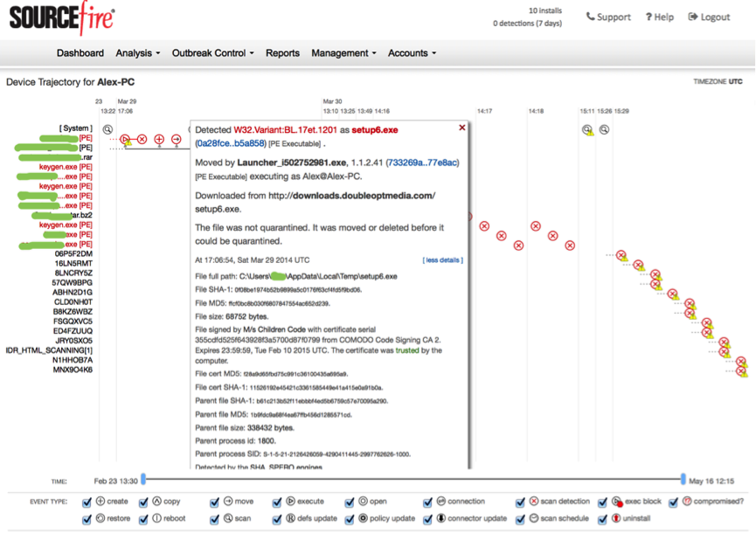
Task: Close the detection details popup
Action: [x=461, y=128]
